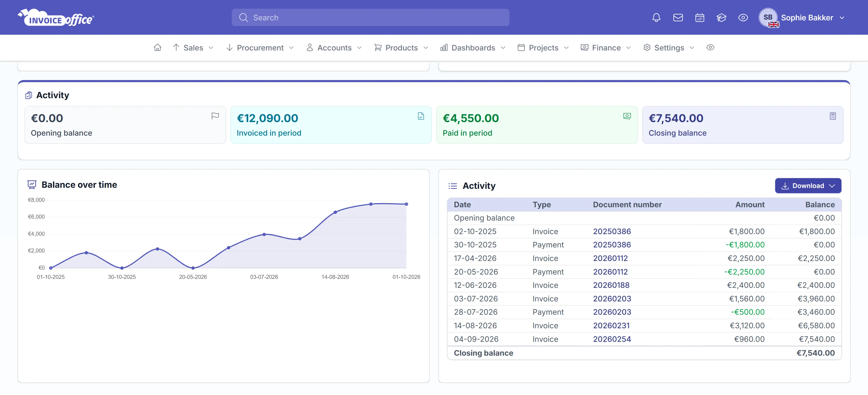This screenshot has width=868, height=395.
Task: Toggle the eye icon after Settings menu
Action: pyautogui.click(x=710, y=47)
